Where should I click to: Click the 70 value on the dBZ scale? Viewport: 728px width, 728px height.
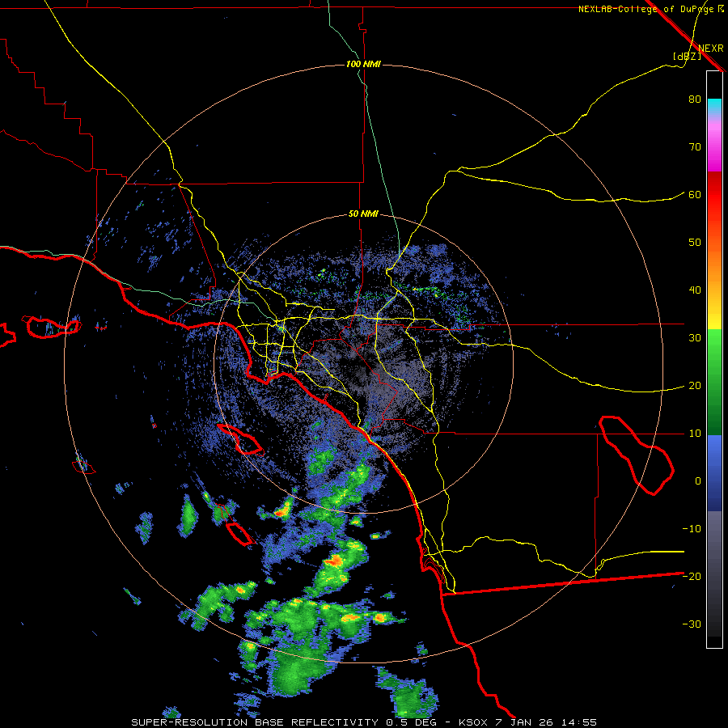[695, 147]
